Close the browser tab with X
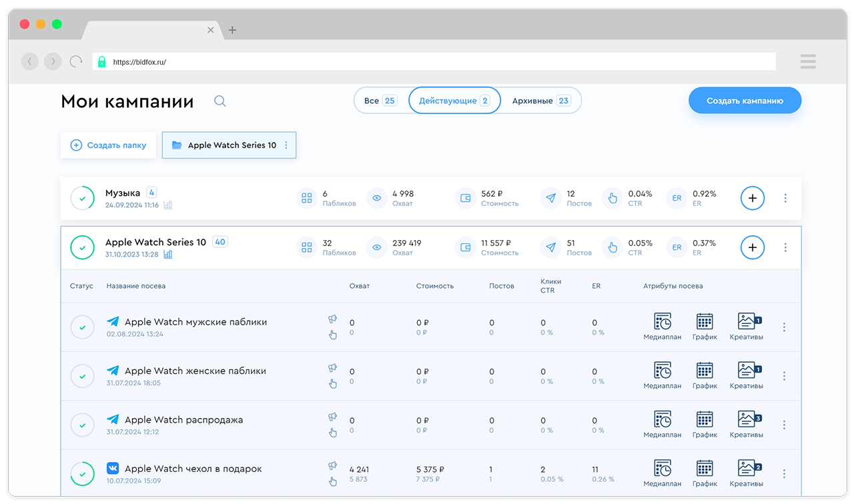 click(x=211, y=30)
